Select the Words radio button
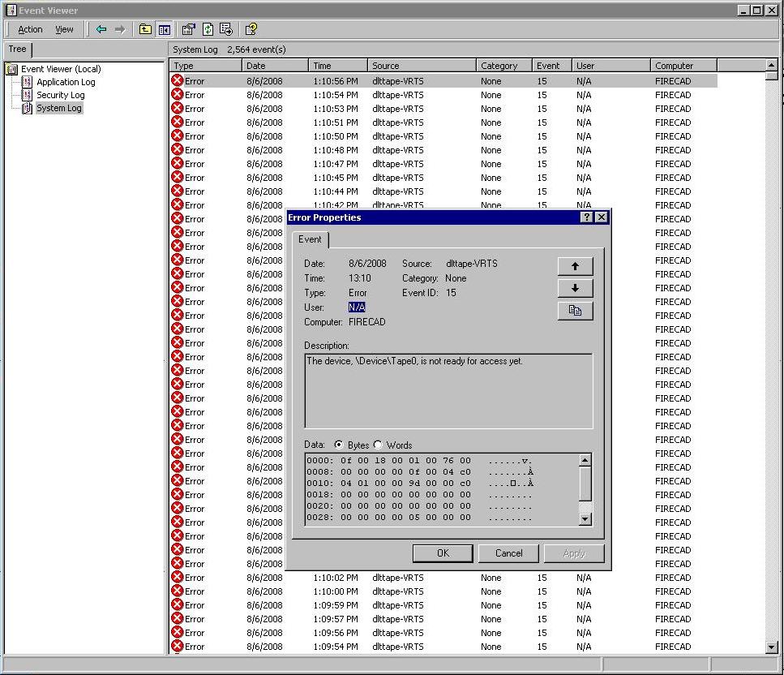 [378, 445]
